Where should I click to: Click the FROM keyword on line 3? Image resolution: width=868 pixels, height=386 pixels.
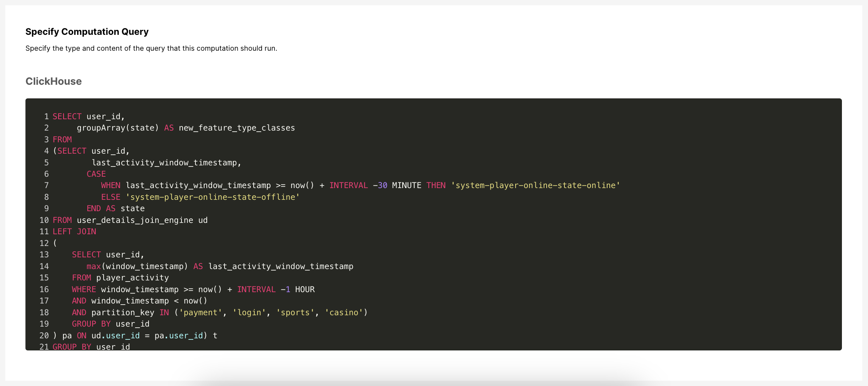tap(62, 140)
